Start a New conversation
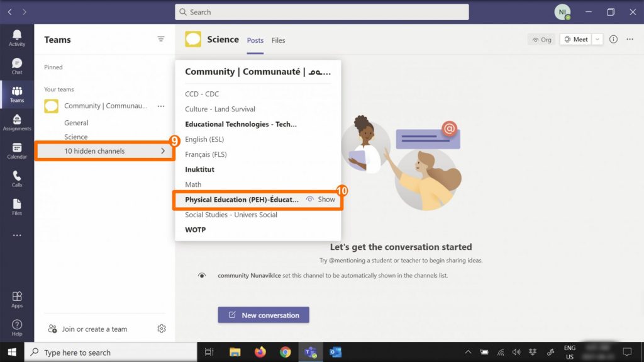Screen dimensions: 644x362 point(264,315)
